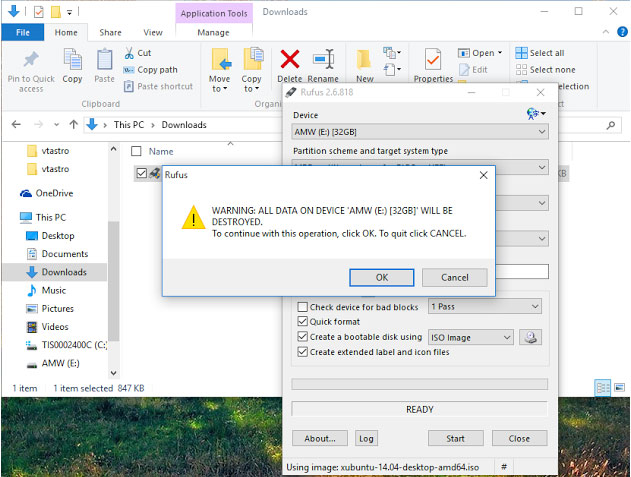Click Cancel in the Rufus warning dialog
Image resolution: width=631 pixels, height=477 pixels.
(454, 277)
